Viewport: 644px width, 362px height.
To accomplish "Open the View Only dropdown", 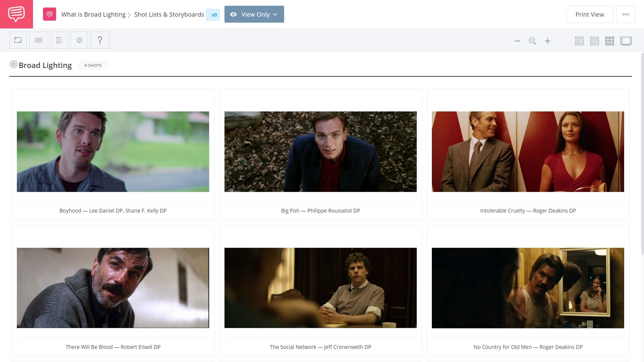I will (254, 14).
